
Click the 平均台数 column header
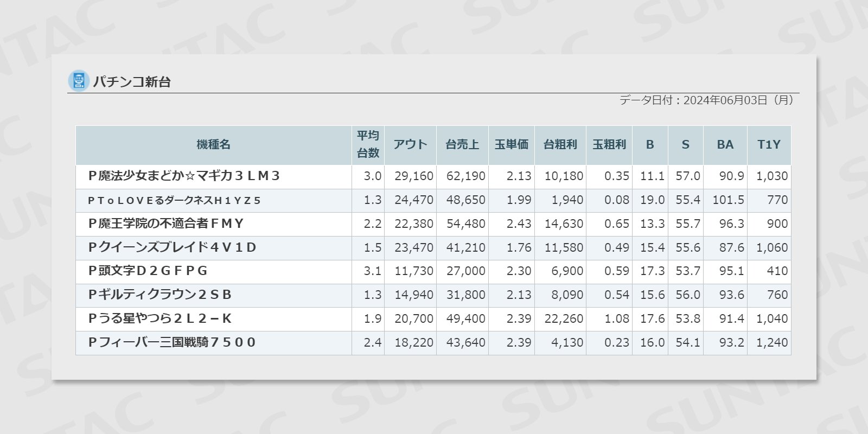368,145
